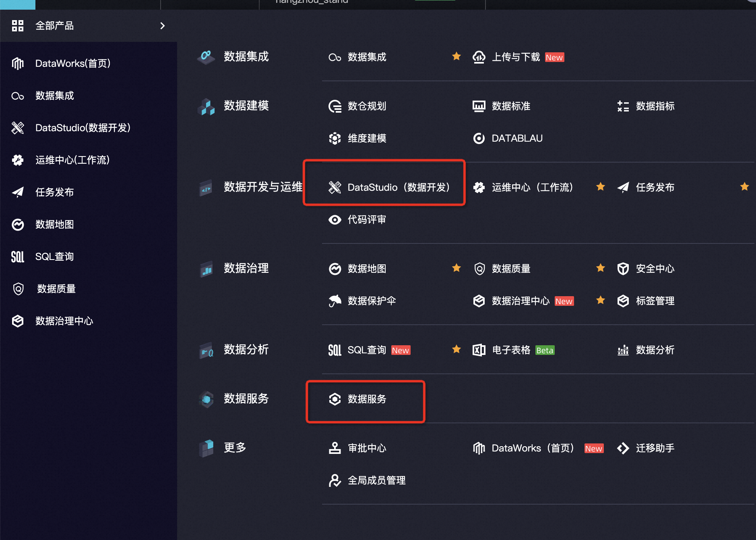Click the sidebar 任务发布 paper plane icon
756x540 pixels.
point(18,192)
